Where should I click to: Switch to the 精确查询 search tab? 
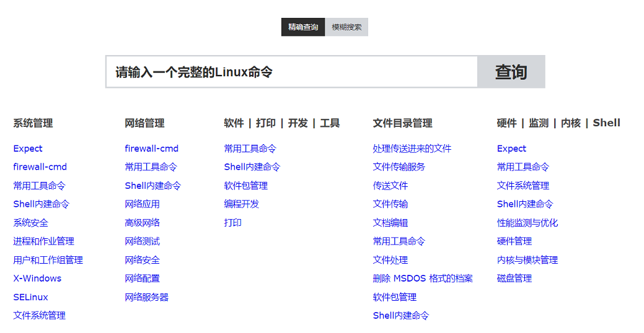coord(303,27)
